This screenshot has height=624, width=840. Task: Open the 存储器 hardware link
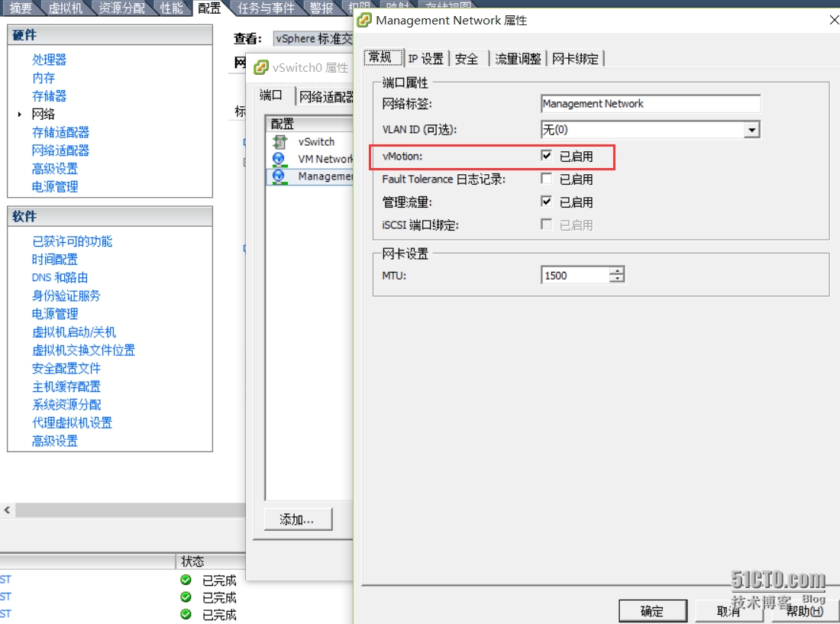50,96
